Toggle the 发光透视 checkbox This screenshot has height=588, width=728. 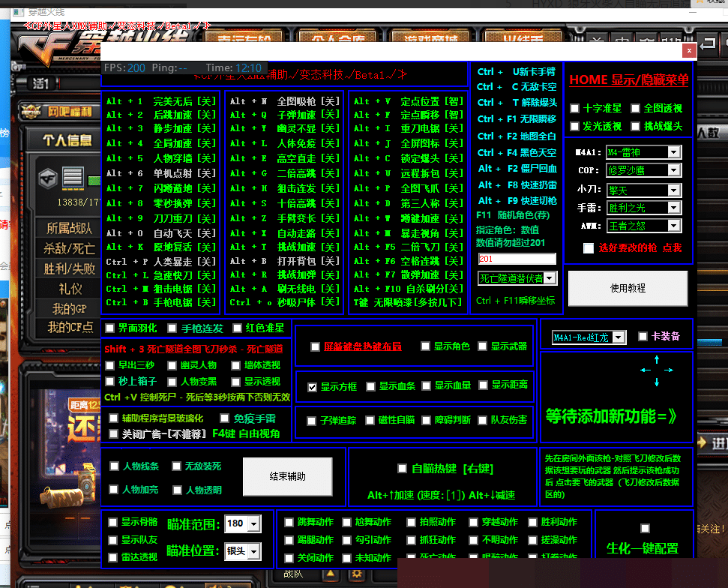(x=575, y=126)
